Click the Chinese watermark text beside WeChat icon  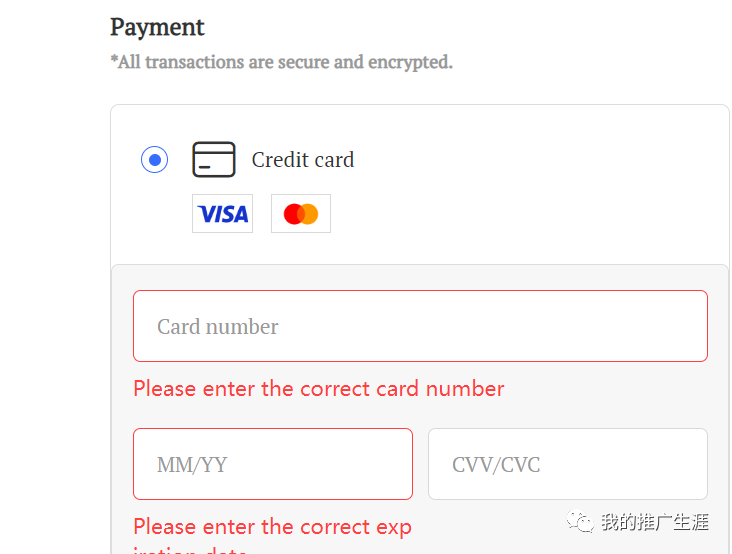[x=654, y=521]
